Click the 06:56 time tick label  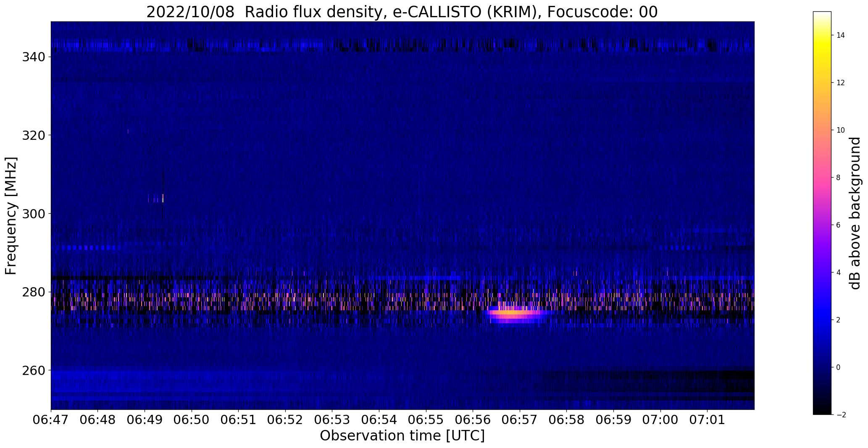pos(473,420)
